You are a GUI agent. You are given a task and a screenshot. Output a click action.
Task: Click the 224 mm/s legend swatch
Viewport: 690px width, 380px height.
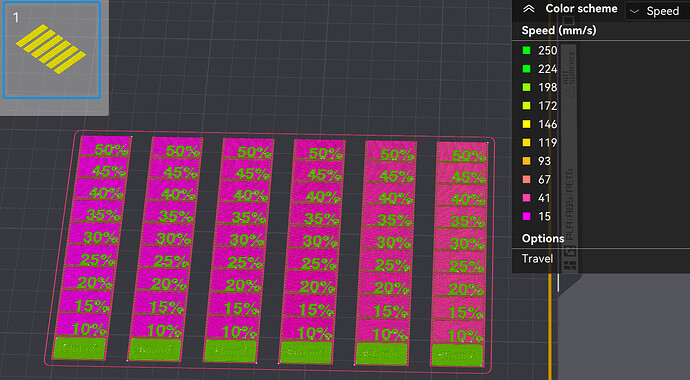click(526, 69)
